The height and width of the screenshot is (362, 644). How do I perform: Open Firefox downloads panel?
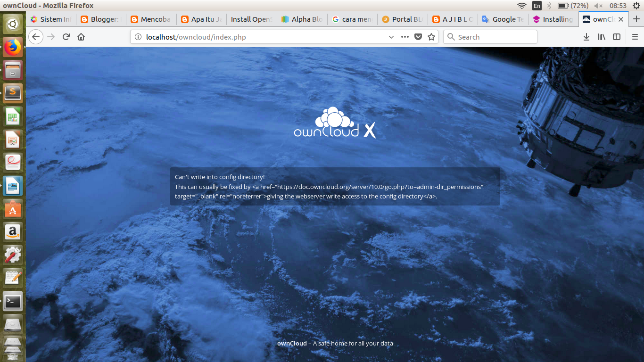(586, 37)
